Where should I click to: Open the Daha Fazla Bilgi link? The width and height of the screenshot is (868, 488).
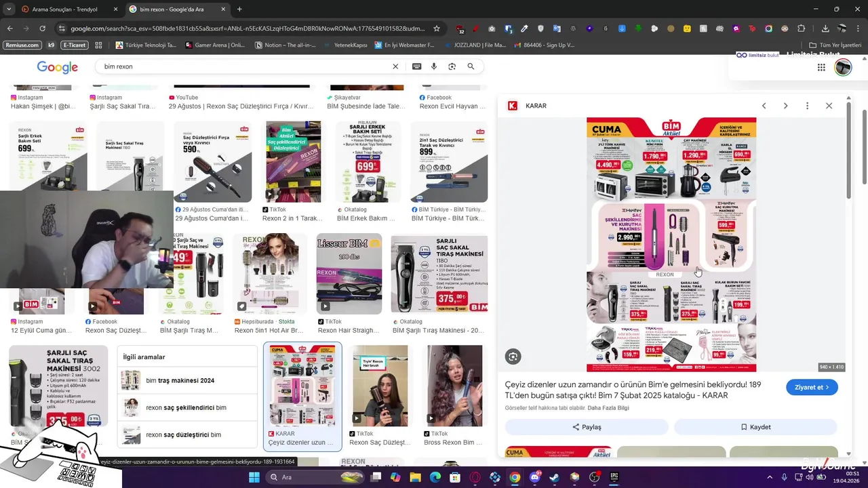click(608, 408)
